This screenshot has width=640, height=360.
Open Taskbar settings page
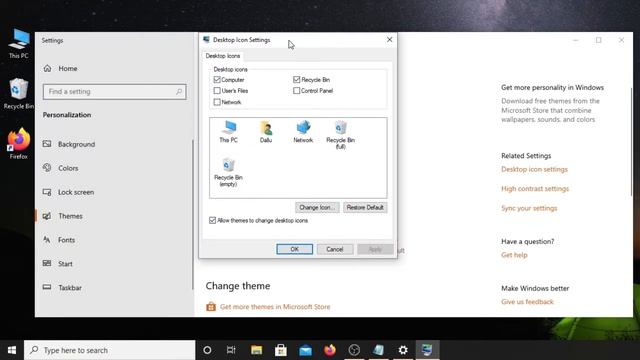pos(70,288)
